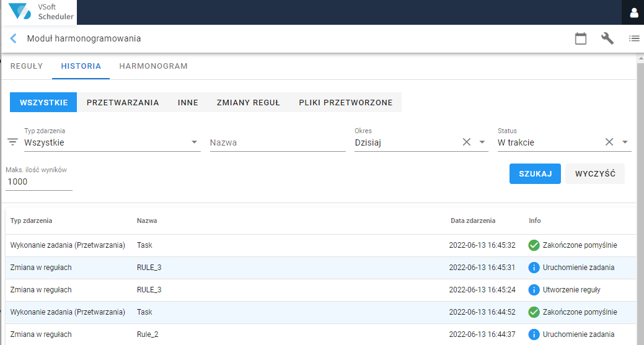Click green check icon for 16:44:52 row

click(x=534, y=312)
